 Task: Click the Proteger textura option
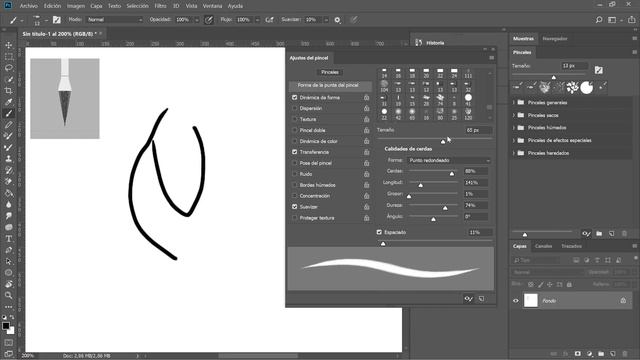(x=317, y=218)
